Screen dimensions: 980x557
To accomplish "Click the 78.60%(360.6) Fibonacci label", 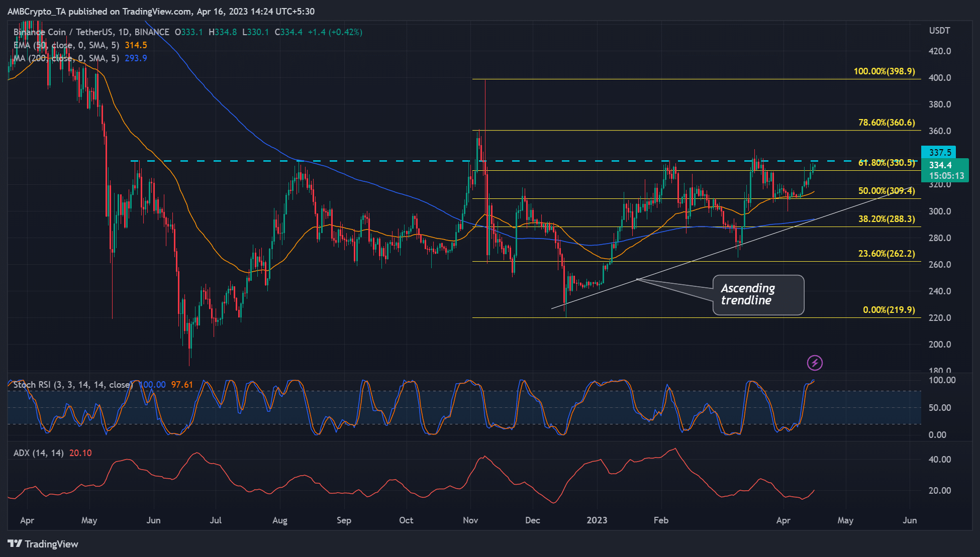I will (x=887, y=123).
